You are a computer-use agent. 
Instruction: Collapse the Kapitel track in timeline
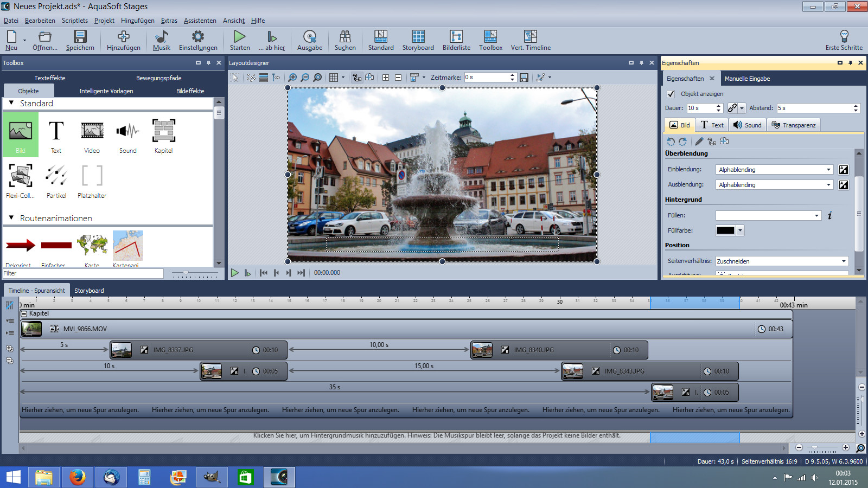(x=24, y=313)
